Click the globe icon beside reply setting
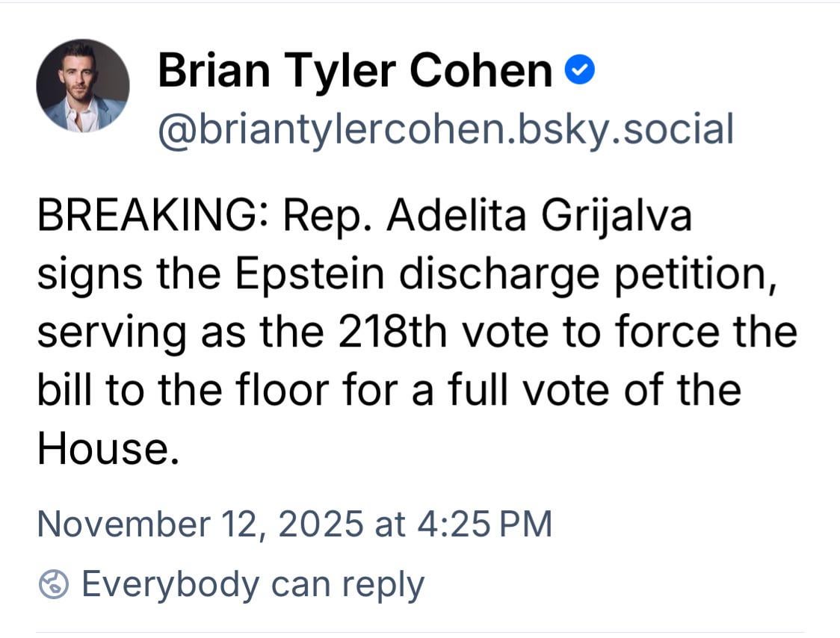 click(55, 584)
